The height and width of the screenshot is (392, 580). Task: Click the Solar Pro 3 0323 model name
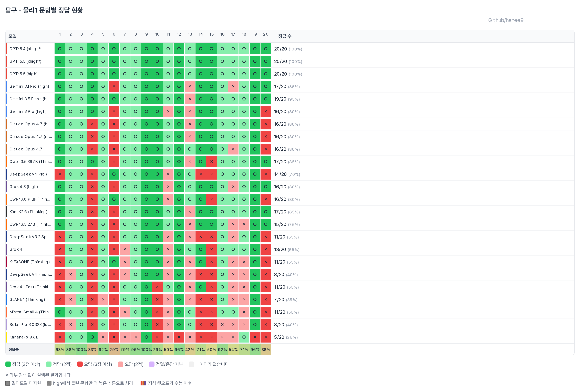coord(30,325)
